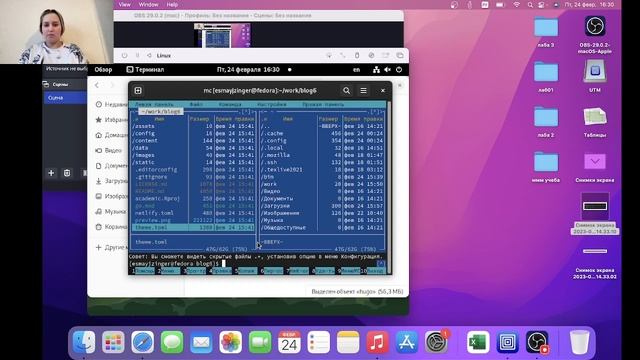This screenshot has width=640, height=360.
Task: Select highlighted theme.toml row
Action: (x=193, y=227)
